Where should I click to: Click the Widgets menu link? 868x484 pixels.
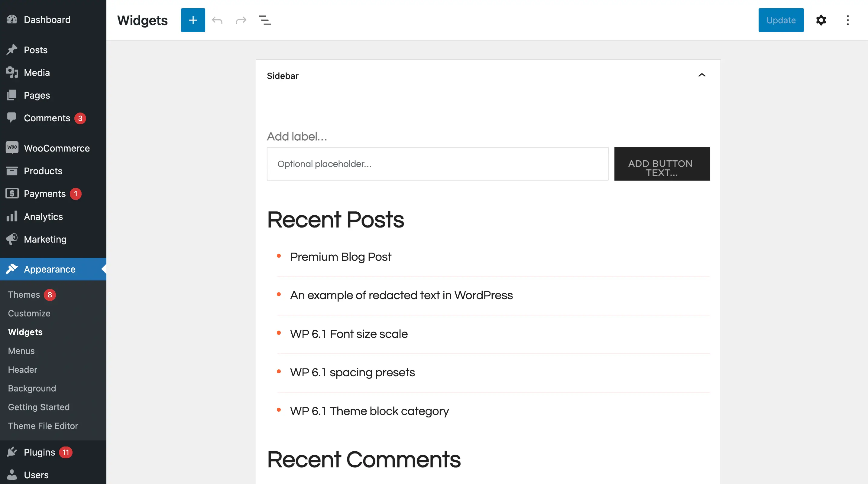(25, 332)
